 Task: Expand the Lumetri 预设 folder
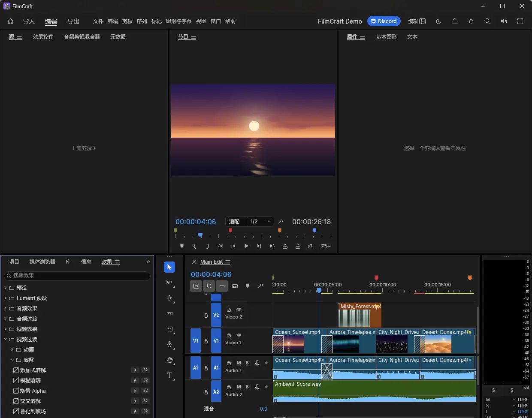6,298
